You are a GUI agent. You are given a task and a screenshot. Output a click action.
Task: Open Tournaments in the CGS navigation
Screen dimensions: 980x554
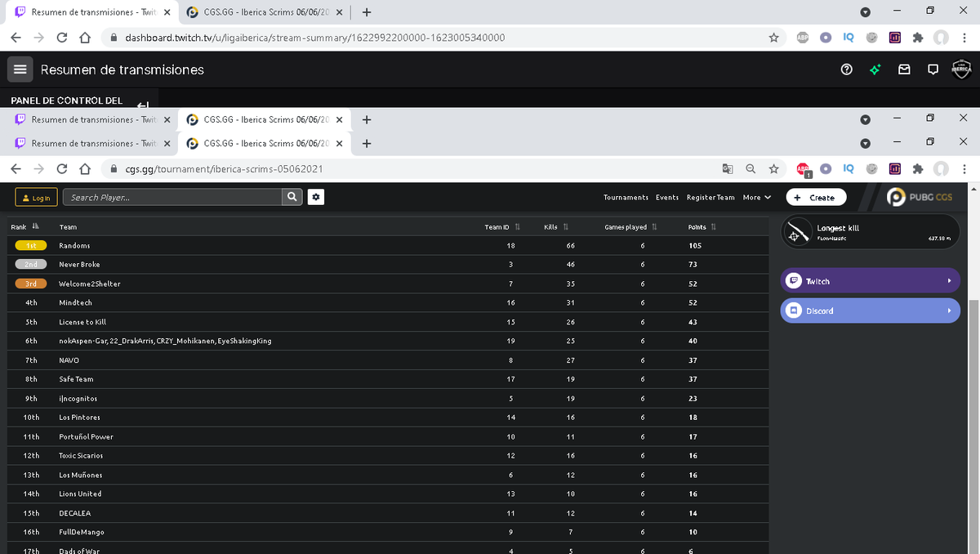point(626,197)
